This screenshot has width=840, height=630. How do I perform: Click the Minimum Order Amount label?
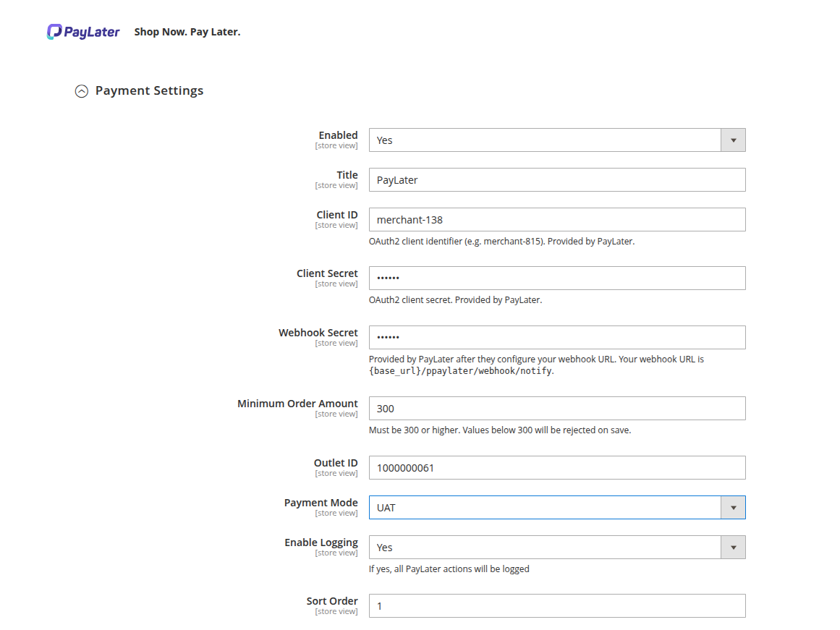pyautogui.click(x=297, y=404)
